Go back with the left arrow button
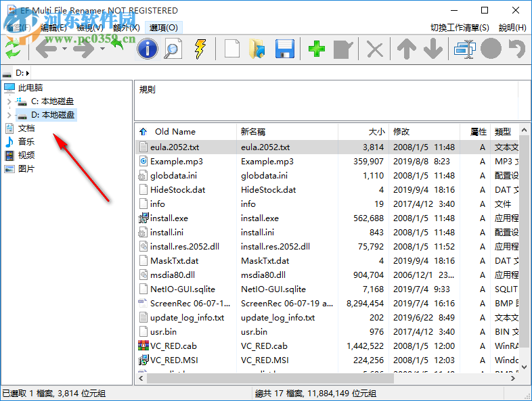Viewport: 532px width, 401px height. [x=47, y=49]
